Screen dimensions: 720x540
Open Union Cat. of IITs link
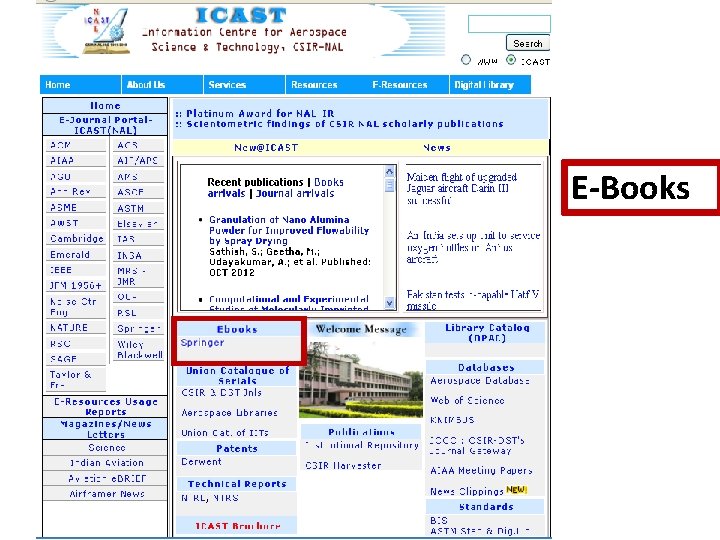pyautogui.click(x=225, y=433)
